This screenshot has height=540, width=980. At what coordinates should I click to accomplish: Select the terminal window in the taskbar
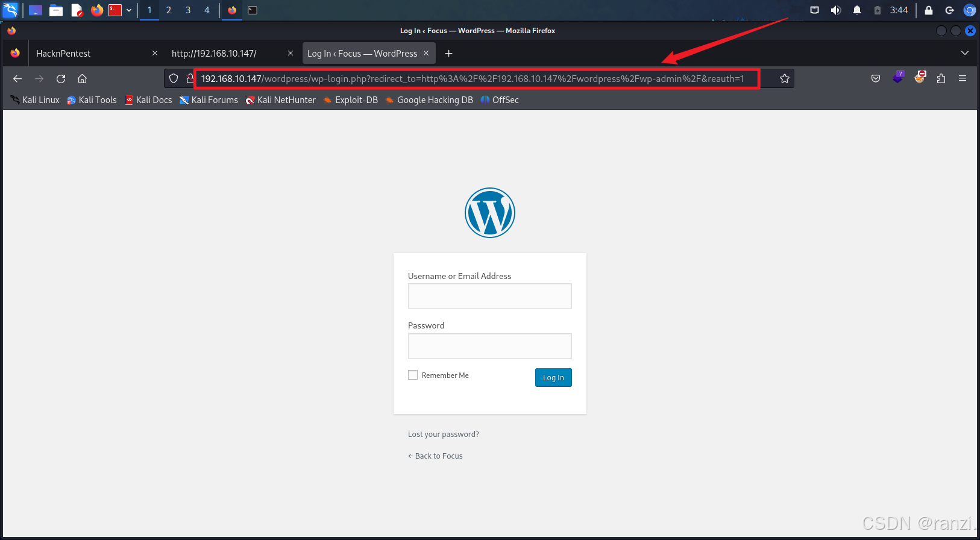253,10
